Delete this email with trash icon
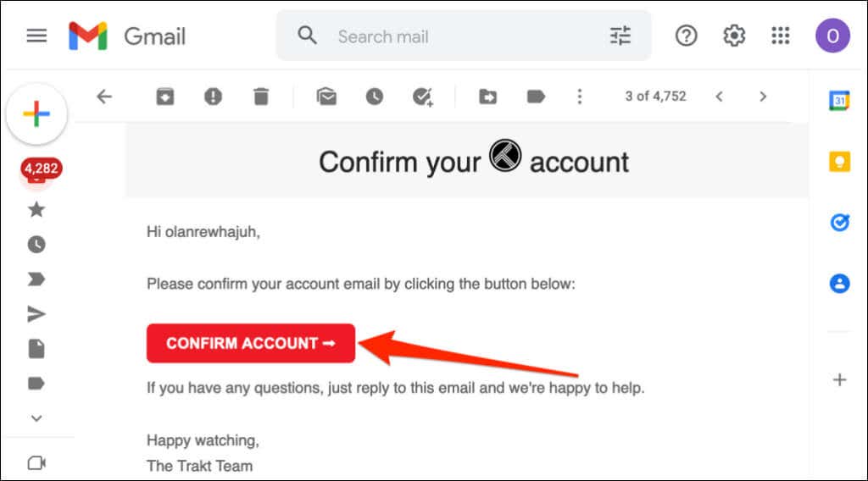Screen dimensions: 868x481 point(261,97)
